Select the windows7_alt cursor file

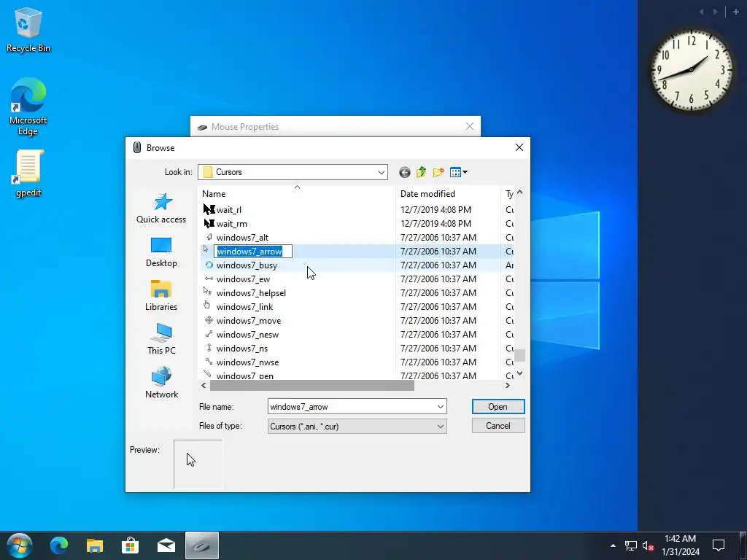coord(242,237)
